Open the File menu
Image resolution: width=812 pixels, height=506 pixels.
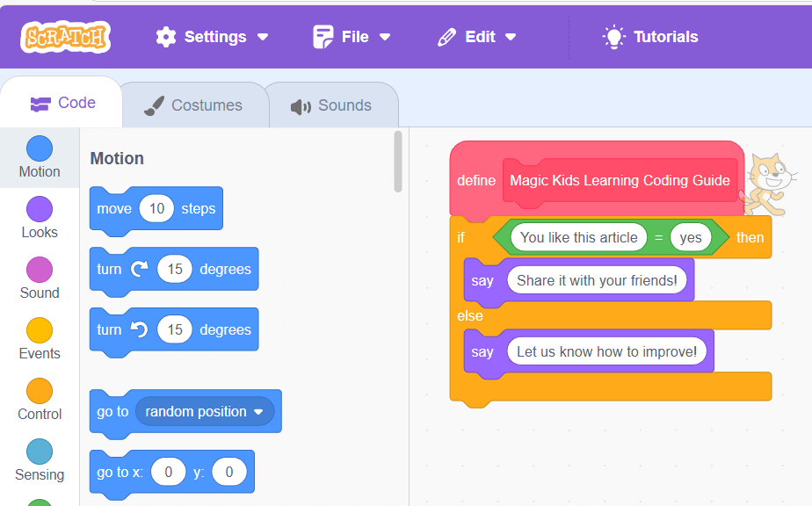point(352,37)
